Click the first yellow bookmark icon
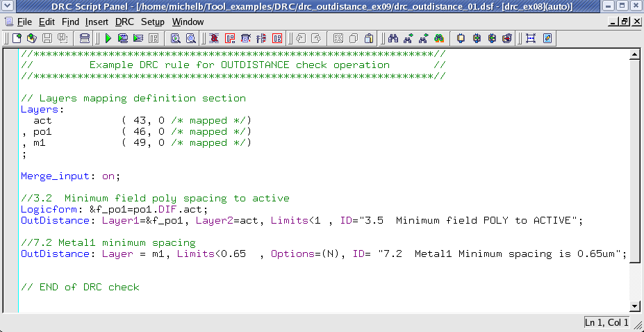644x332 pixels. coord(461,38)
